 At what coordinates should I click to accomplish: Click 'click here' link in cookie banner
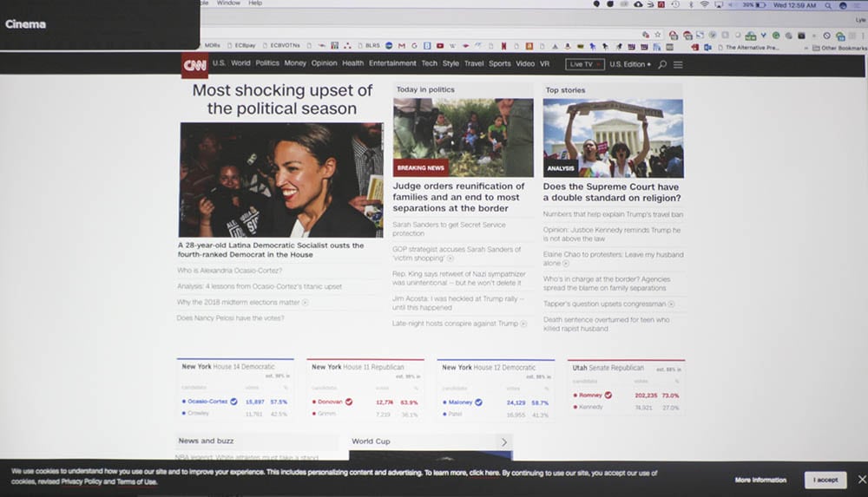click(484, 474)
